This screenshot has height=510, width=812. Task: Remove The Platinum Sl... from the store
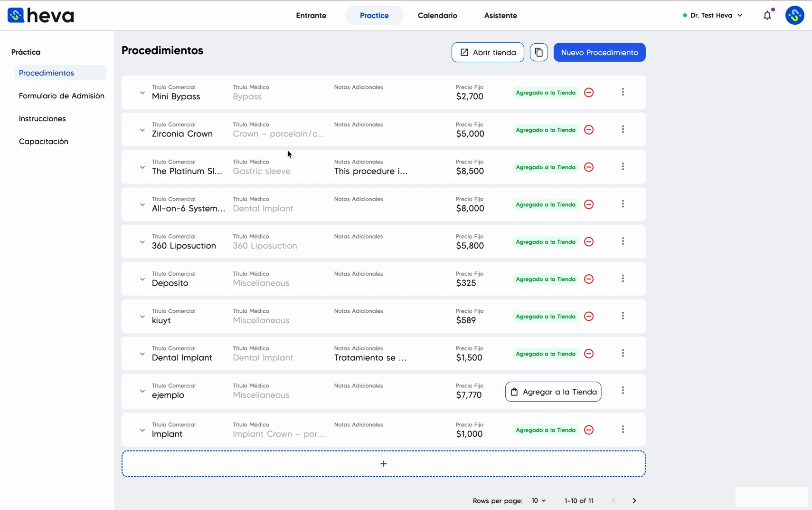589,167
